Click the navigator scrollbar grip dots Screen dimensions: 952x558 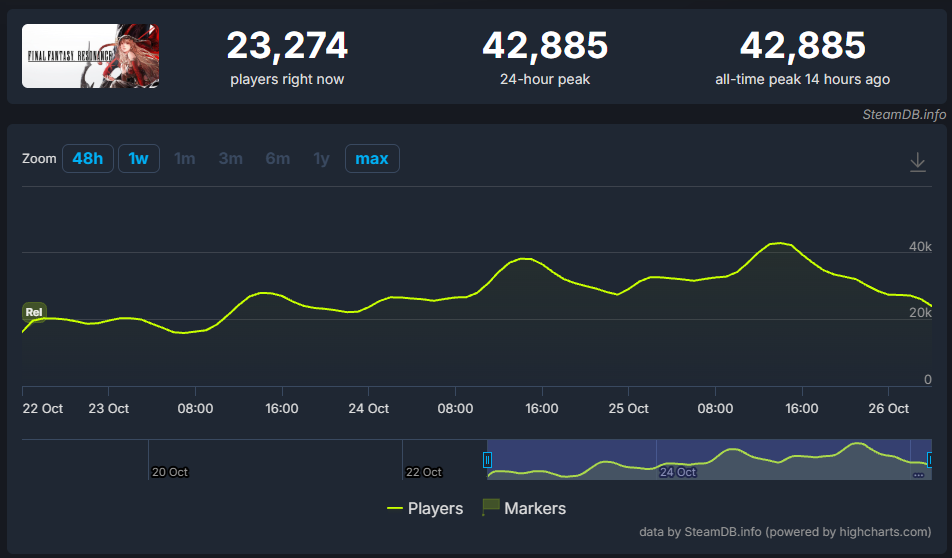[x=918, y=475]
